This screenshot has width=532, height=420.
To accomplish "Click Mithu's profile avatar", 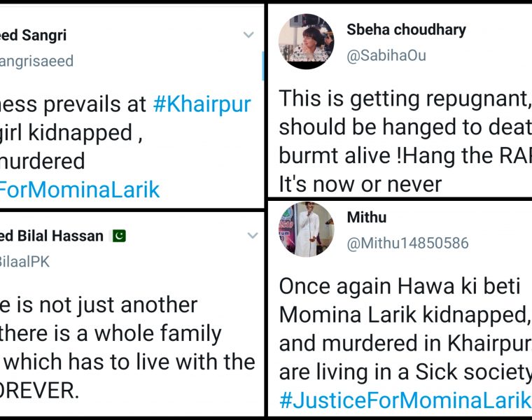I will point(307,229).
